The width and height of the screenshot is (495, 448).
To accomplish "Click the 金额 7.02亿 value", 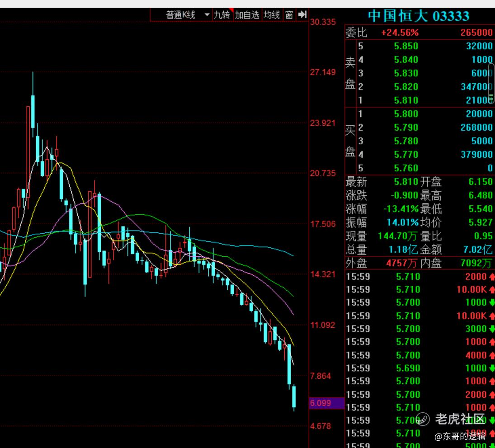I will (478, 250).
